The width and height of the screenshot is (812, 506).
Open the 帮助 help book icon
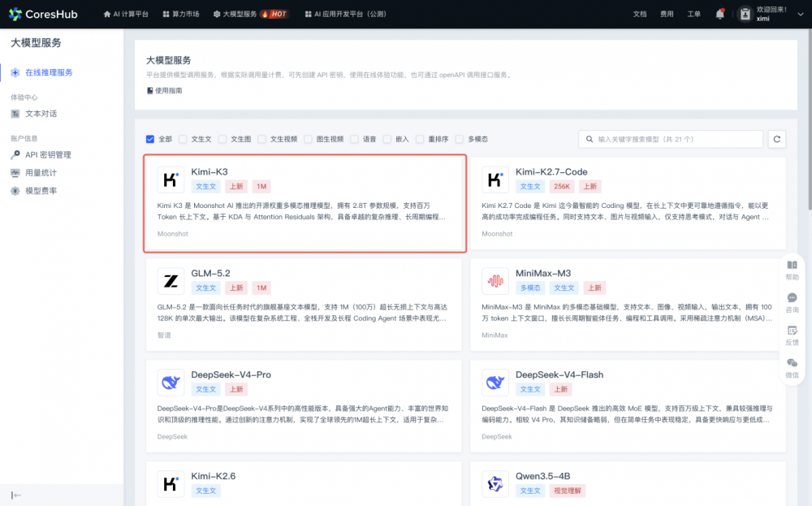tap(792, 265)
